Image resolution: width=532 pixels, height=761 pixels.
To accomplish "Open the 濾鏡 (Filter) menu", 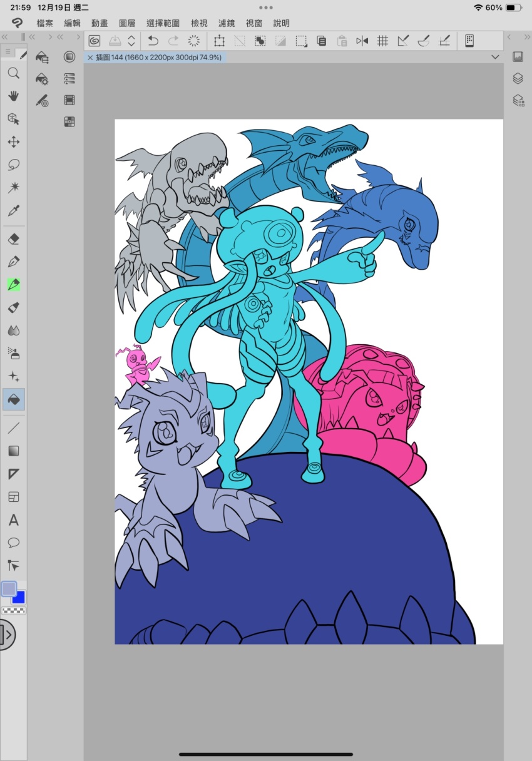I will coord(227,23).
